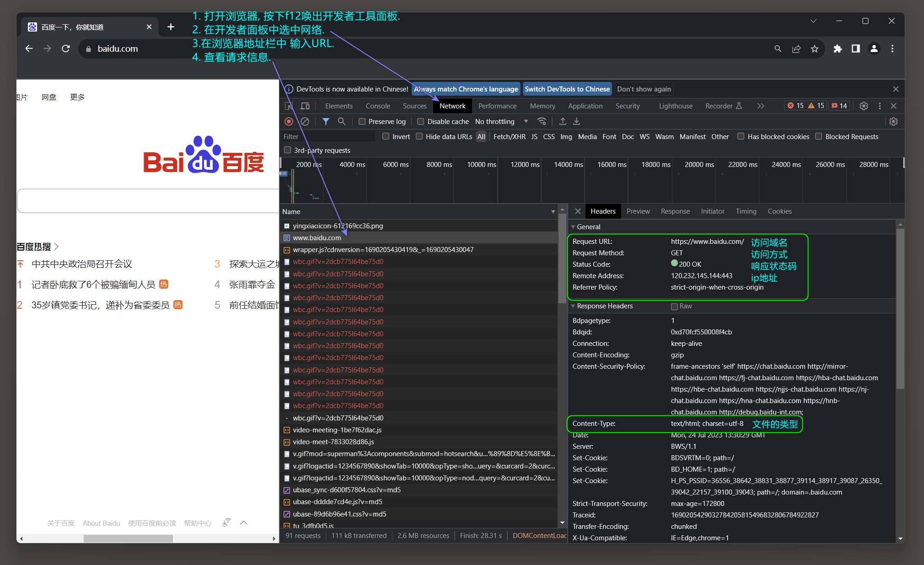Collapse the Response Headers section
Screen dimensions: 924x565
pos(573,306)
